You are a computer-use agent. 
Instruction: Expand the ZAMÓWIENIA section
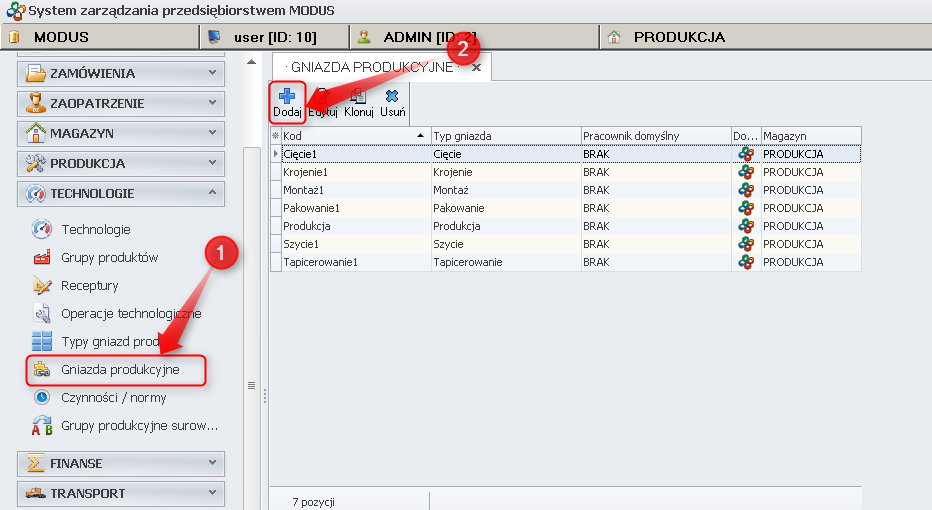pyautogui.click(x=120, y=73)
